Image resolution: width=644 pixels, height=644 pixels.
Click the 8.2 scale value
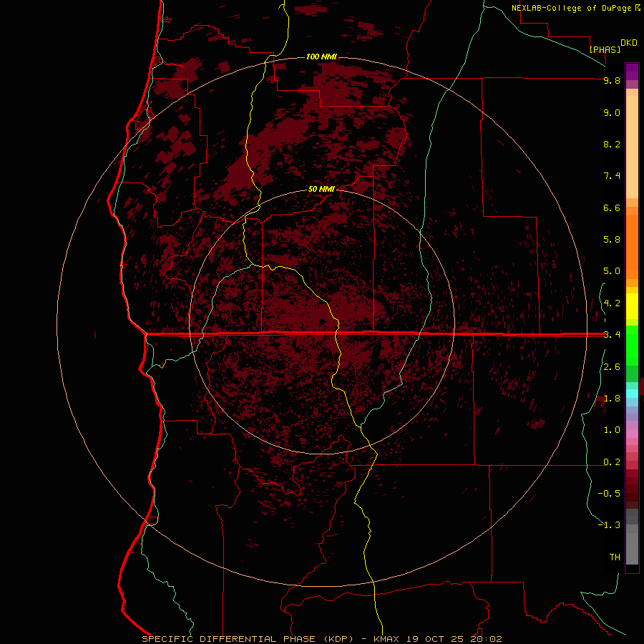612,144
